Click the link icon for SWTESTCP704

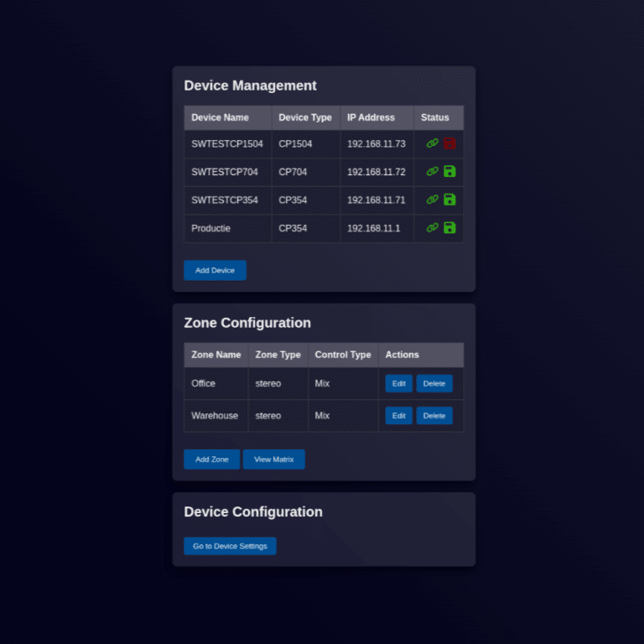[432, 171]
